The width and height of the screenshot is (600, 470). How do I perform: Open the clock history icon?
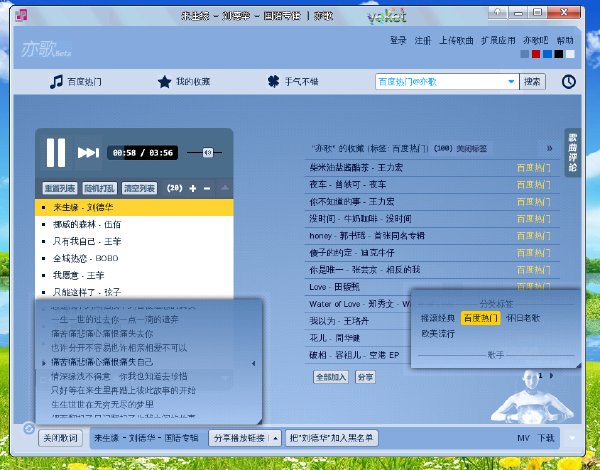coord(569,82)
